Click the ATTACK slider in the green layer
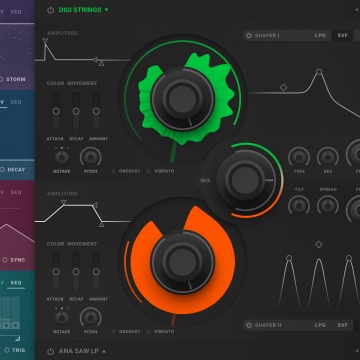This screenshot has height=360, width=360. pos(56,111)
